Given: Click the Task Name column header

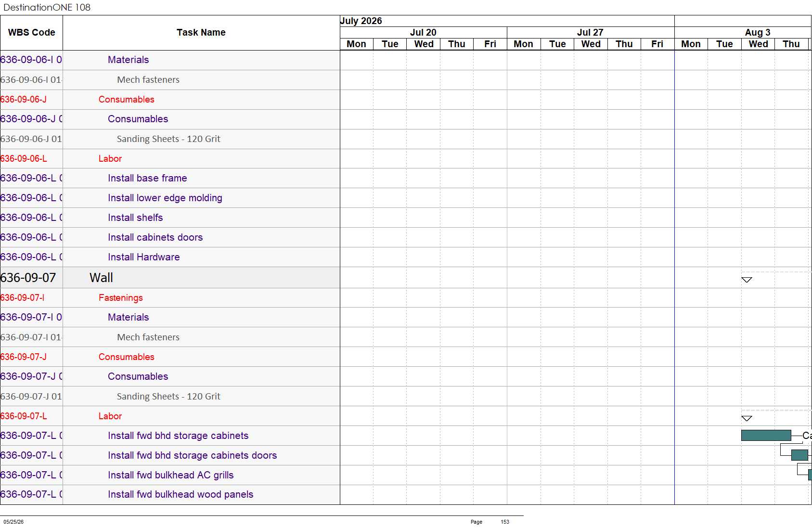Looking at the screenshot, I should [x=201, y=33].
